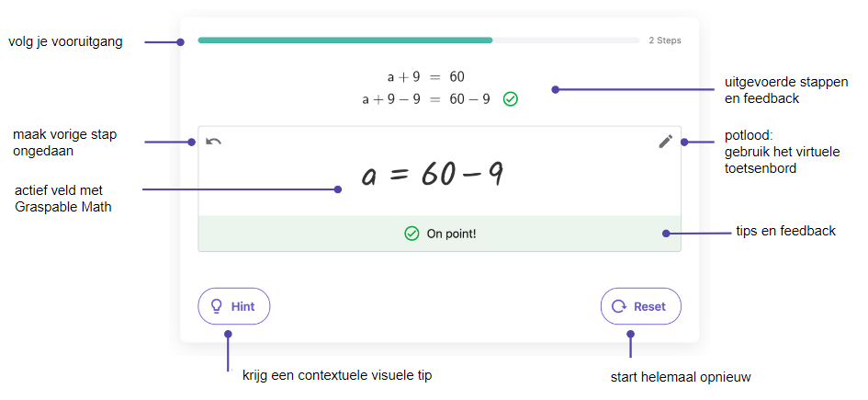Click the undo arrow icon
The image size is (868, 400).
click(x=214, y=142)
